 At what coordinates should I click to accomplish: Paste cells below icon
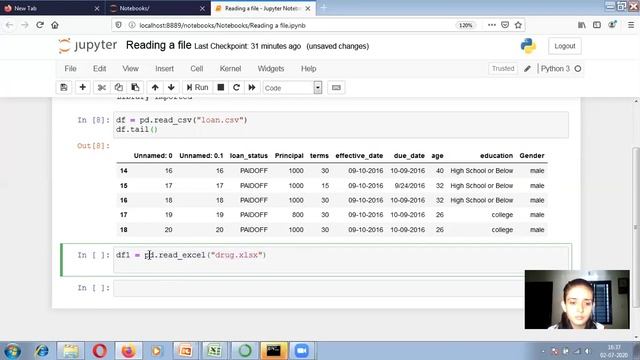pos(135,87)
